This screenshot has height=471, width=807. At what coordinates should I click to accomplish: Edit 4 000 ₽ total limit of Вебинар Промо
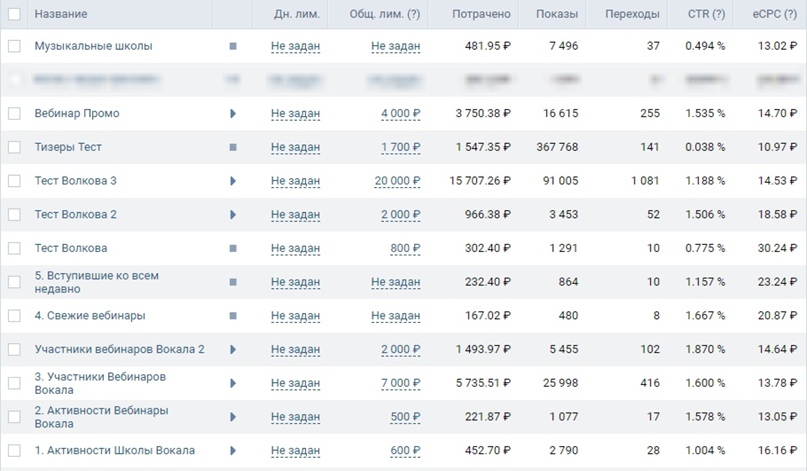pyautogui.click(x=400, y=114)
